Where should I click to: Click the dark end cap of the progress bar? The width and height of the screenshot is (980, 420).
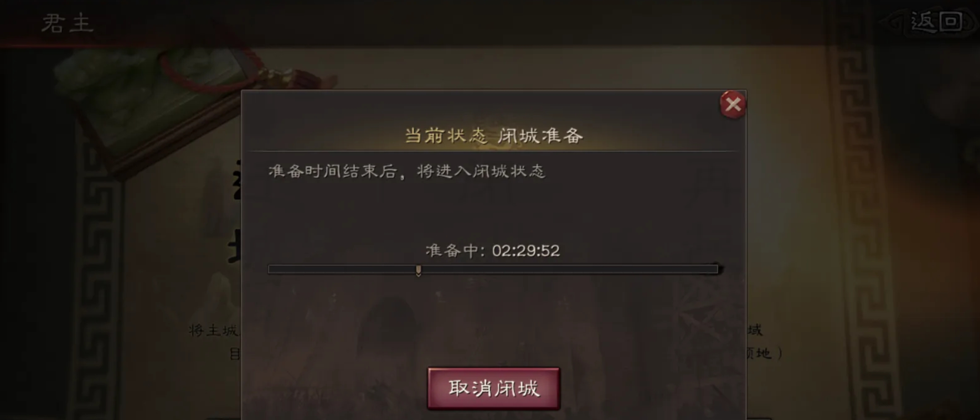[719, 268]
